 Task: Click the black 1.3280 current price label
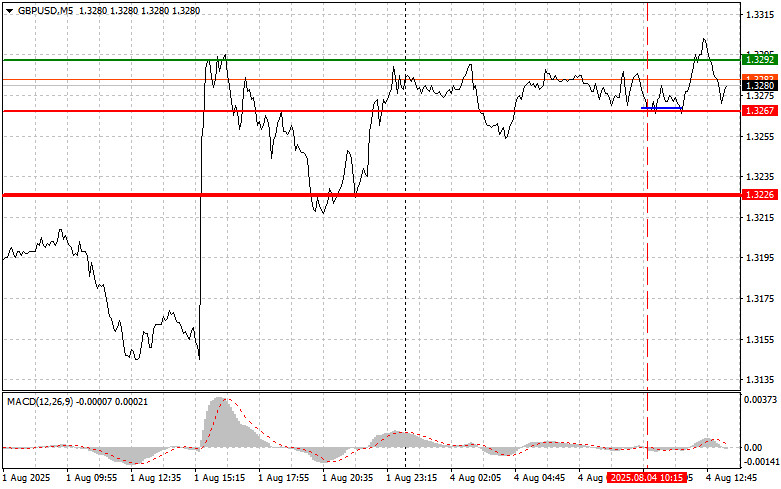coord(760,86)
